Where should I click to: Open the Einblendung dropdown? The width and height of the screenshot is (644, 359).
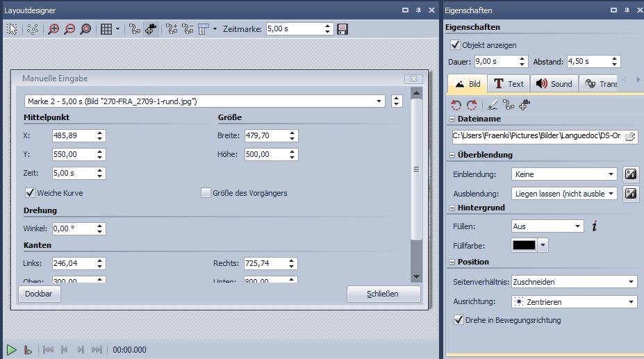pos(611,174)
